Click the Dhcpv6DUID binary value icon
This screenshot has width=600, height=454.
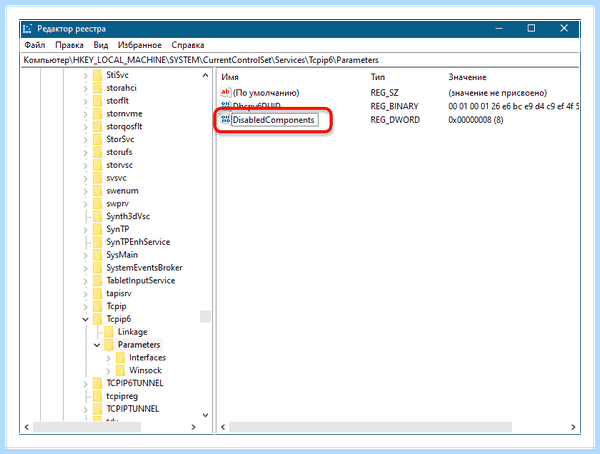(x=226, y=105)
